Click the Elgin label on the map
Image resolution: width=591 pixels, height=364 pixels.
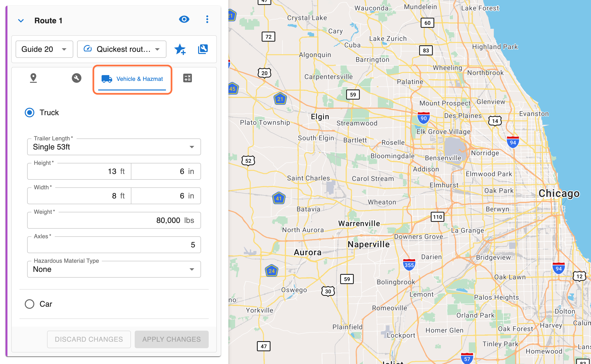(320, 117)
